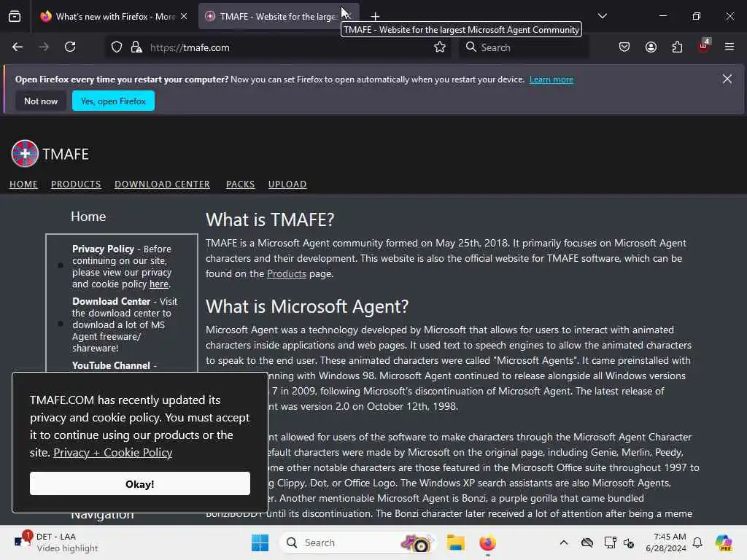Open PRODUCTS in site navigation
The height and width of the screenshot is (560, 747).
point(76,184)
